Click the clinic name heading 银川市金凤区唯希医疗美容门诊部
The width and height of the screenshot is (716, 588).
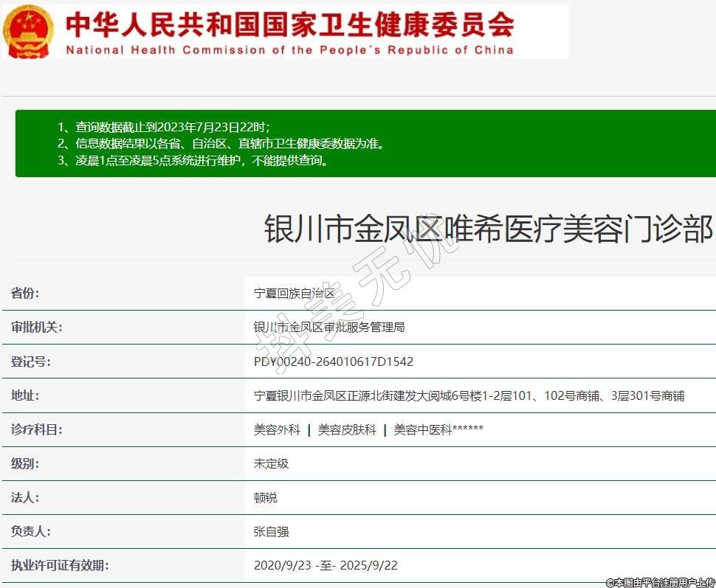[x=488, y=229]
